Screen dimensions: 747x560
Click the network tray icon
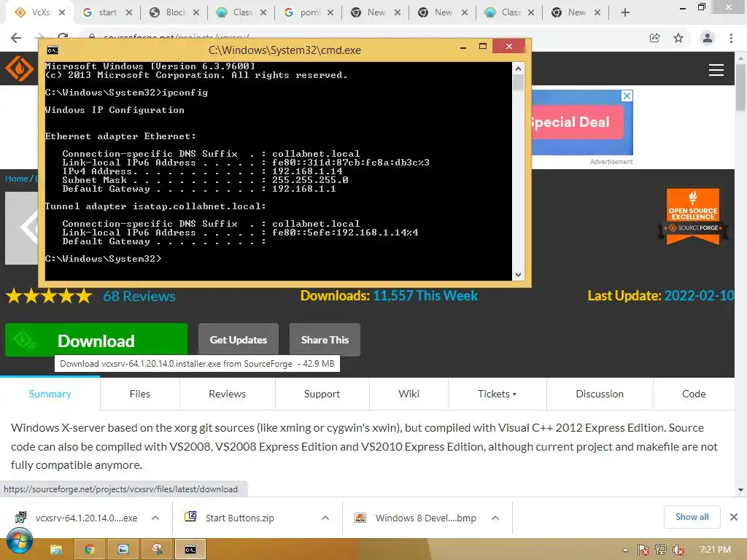(661, 550)
